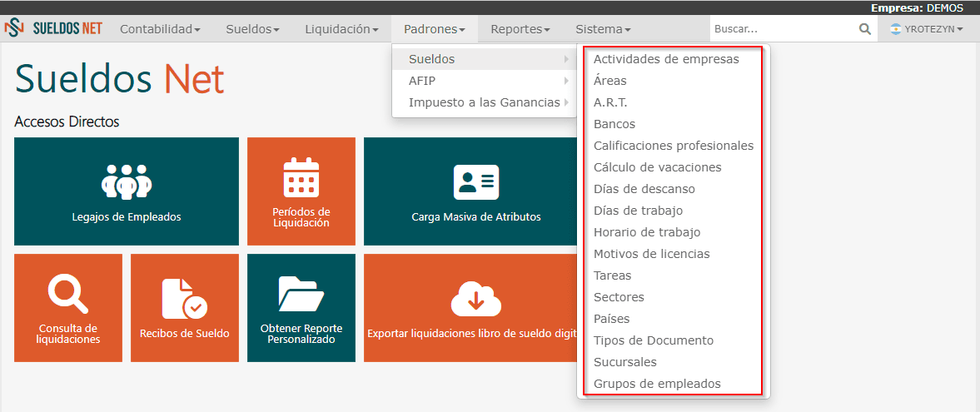The height and width of the screenshot is (412, 980).
Task: Open the Carga Masiva de Atributos tile
Action: [x=470, y=191]
